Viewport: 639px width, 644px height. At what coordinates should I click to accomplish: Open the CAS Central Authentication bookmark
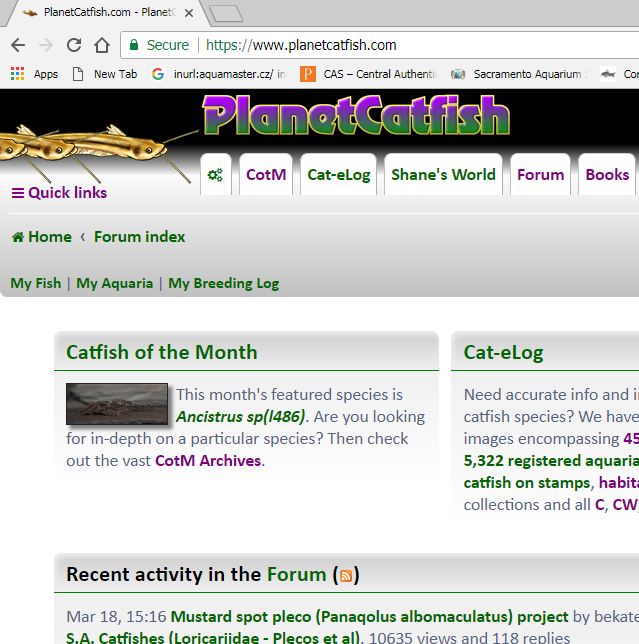pos(369,74)
